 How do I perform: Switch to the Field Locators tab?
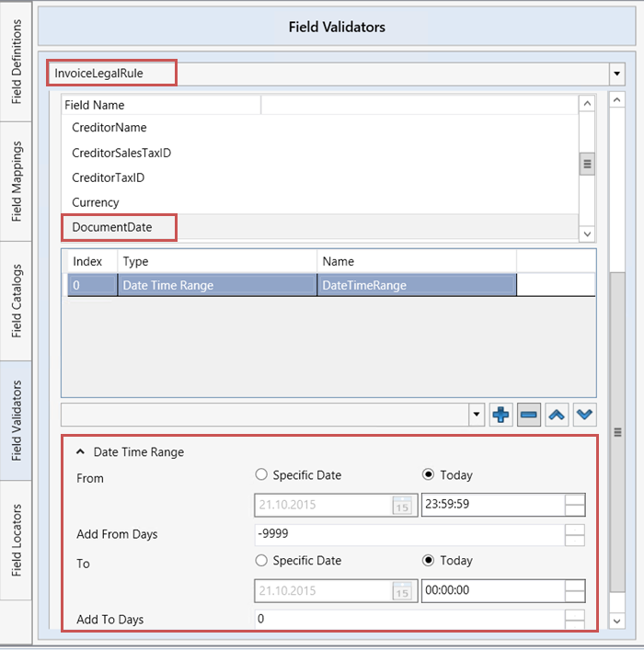[x=17, y=540]
